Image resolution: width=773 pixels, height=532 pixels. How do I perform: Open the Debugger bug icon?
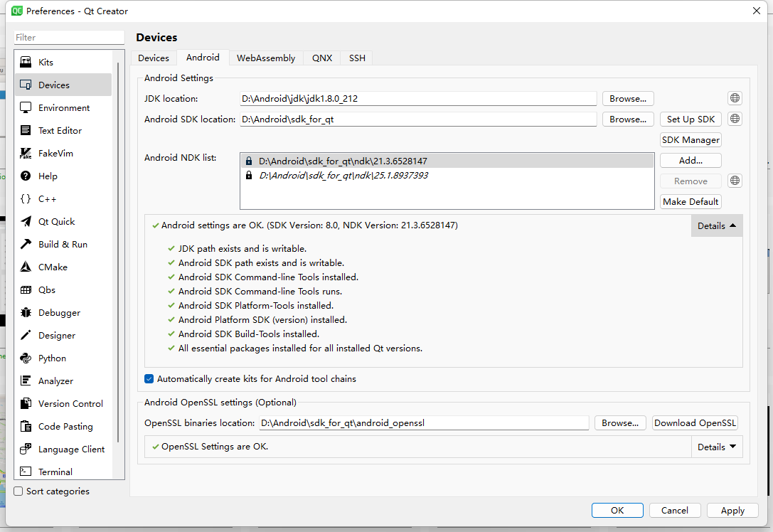(x=26, y=313)
